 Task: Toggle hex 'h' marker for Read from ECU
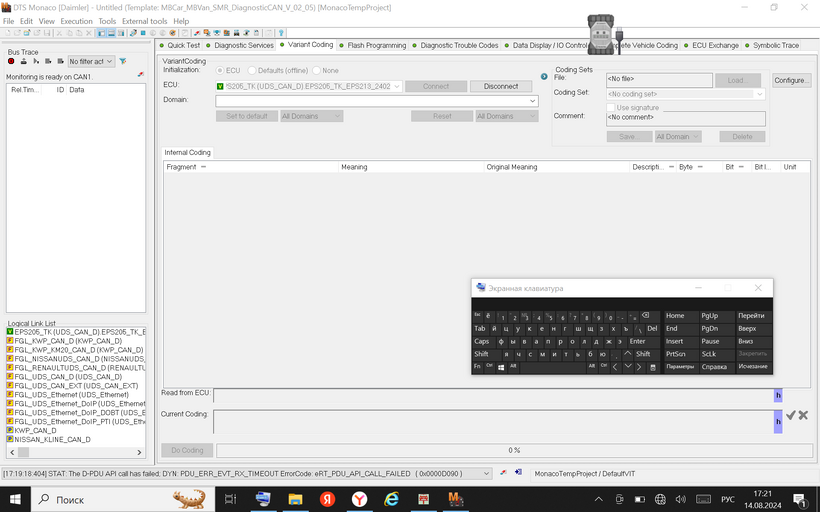pyautogui.click(x=778, y=395)
